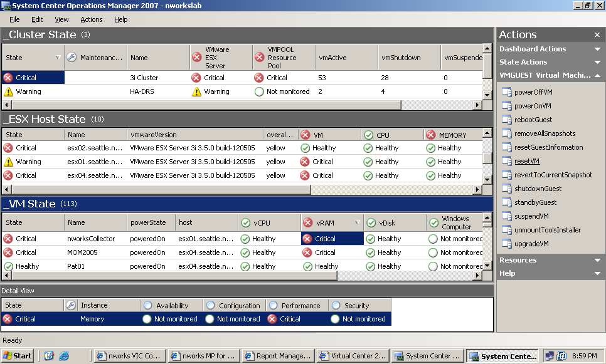Click VM State scroll down arrow
The width and height of the screenshot is (606, 364).
(x=487, y=266)
